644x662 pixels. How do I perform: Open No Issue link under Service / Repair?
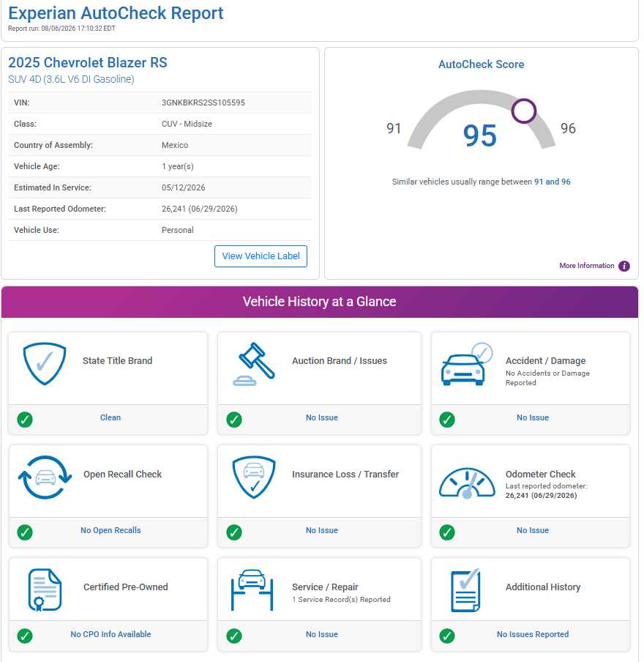[322, 634]
